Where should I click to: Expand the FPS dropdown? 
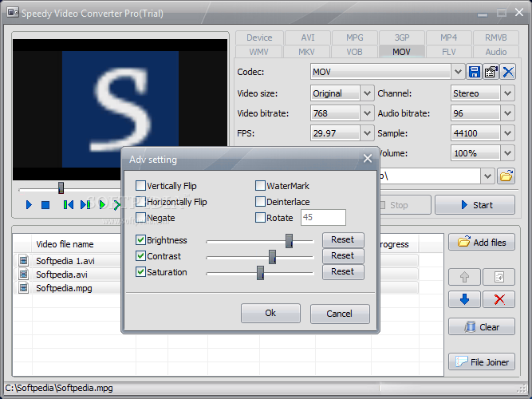(x=367, y=133)
